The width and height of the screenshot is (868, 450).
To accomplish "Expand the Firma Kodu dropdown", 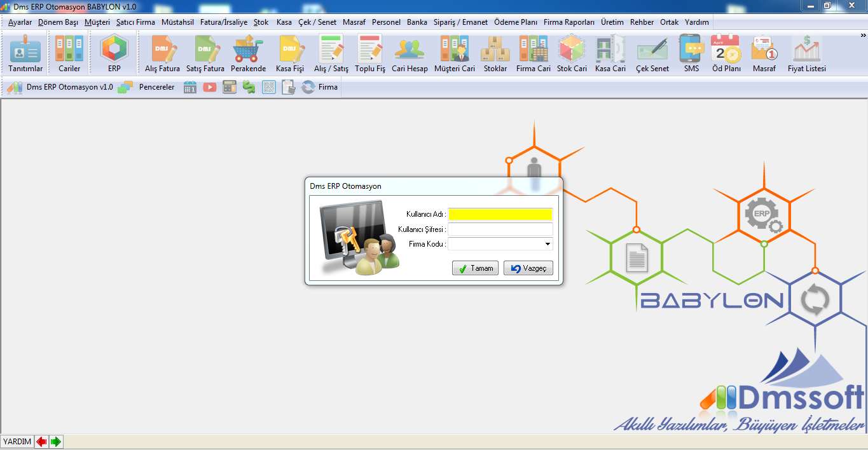I will click(x=547, y=244).
